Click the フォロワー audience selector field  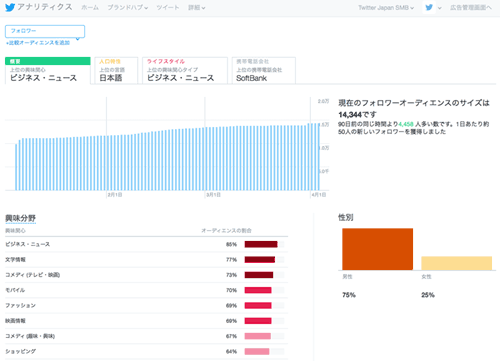45,31
